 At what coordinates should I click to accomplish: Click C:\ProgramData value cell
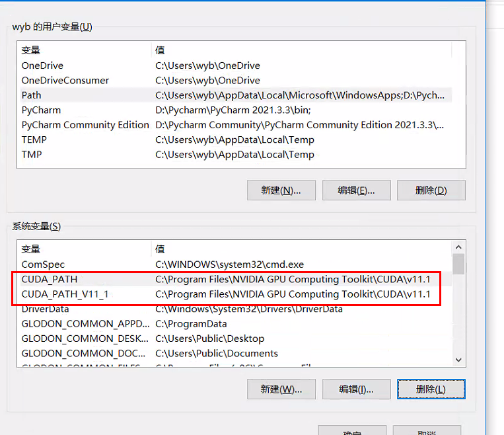click(191, 324)
